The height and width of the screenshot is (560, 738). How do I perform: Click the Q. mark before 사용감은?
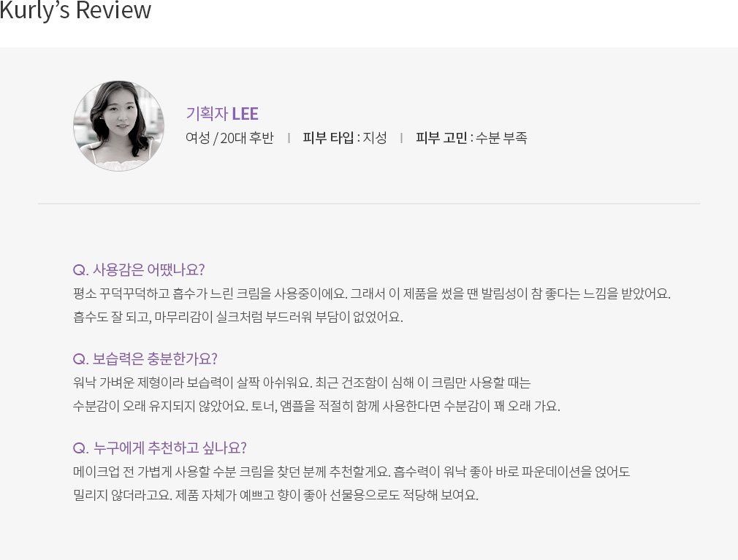tap(80, 270)
